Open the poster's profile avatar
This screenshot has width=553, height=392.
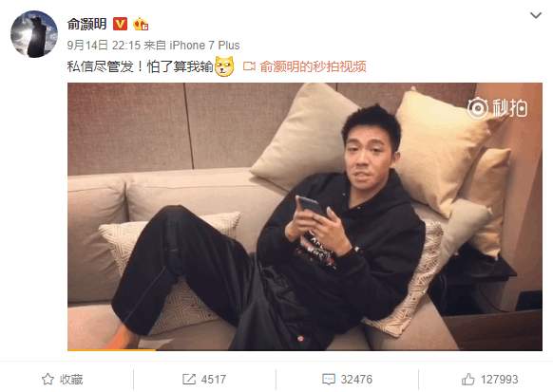(x=34, y=34)
